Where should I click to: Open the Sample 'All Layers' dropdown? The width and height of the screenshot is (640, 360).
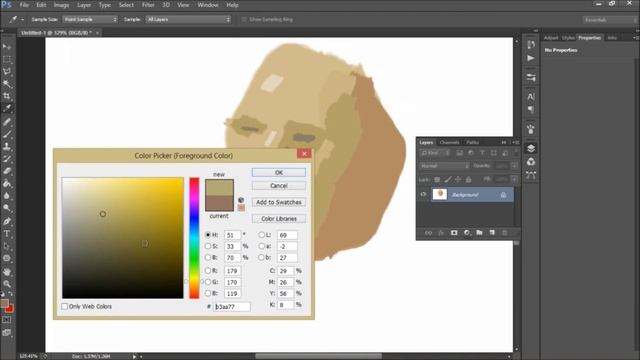pos(188,20)
